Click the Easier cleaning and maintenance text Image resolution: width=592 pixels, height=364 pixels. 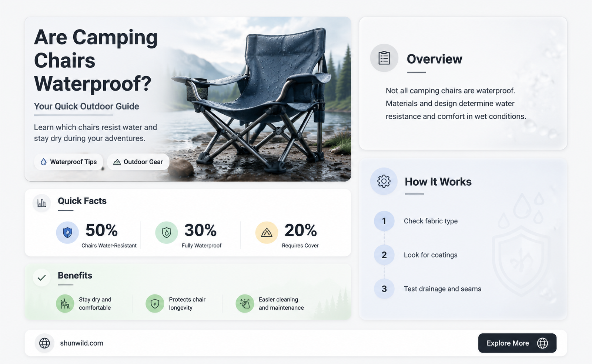(281, 304)
